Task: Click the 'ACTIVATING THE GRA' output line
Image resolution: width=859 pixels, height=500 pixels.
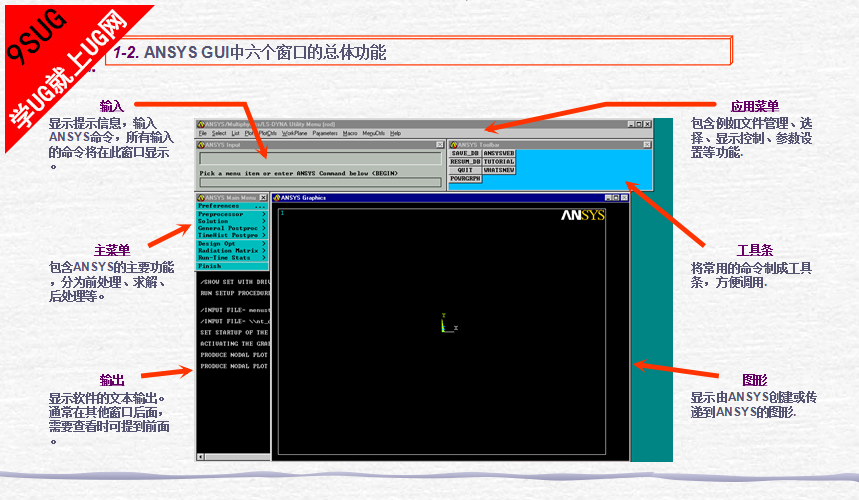Action: (x=235, y=344)
